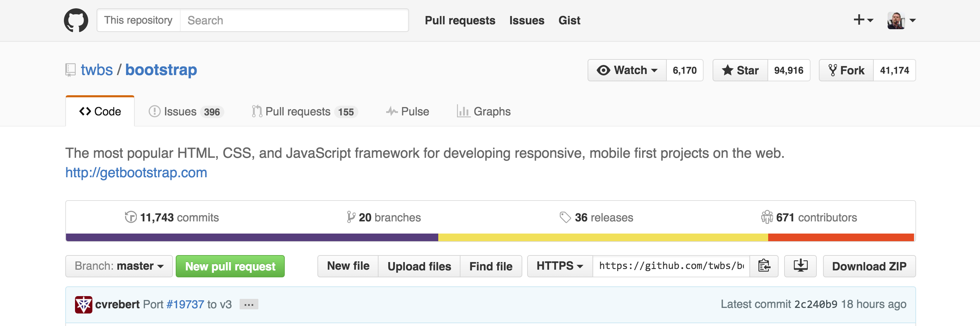Open the twbs owner link
Screen dimensions: 980x326
coord(97,70)
